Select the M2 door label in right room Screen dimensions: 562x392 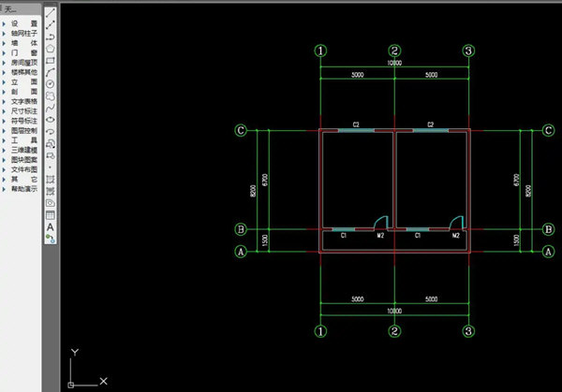[x=455, y=235]
